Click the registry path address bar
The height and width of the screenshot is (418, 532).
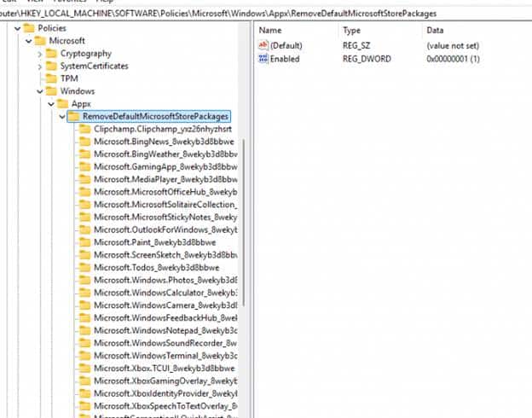(266, 14)
